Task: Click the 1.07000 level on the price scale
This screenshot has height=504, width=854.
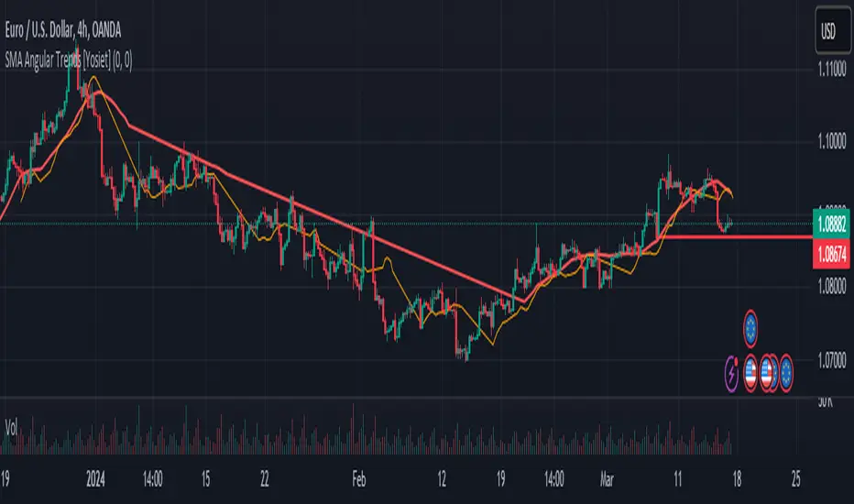Action: tap(832, 364)
